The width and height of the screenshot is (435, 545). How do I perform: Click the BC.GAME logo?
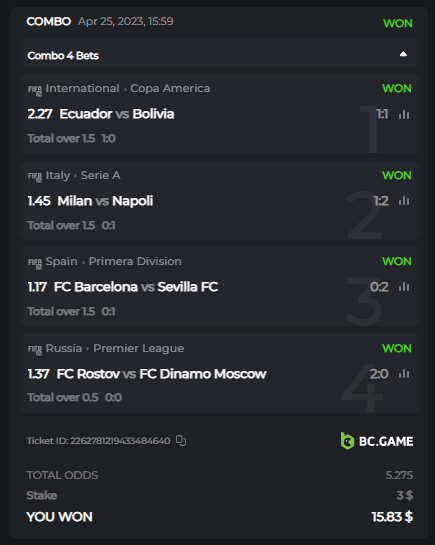(377, 441)
